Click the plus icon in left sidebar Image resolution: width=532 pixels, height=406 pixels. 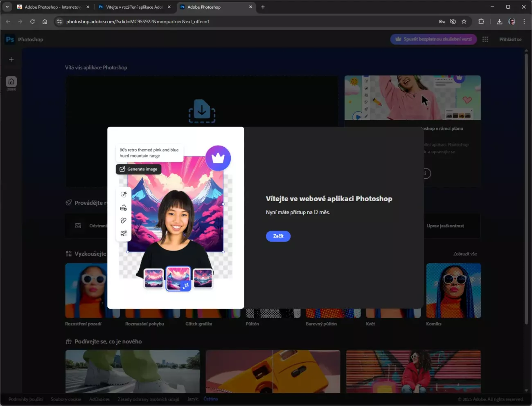tap(11, 59)
